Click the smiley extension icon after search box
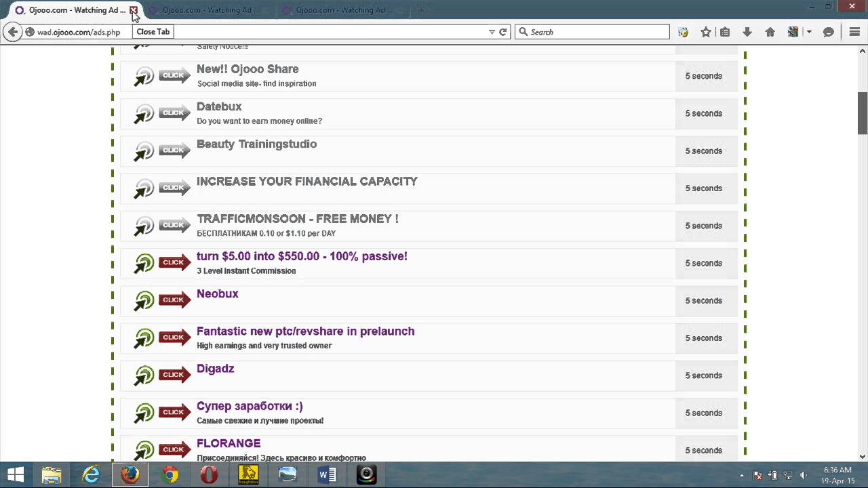Screen dimensions: 868x488 pyautogui.click(x=683, y=32)
